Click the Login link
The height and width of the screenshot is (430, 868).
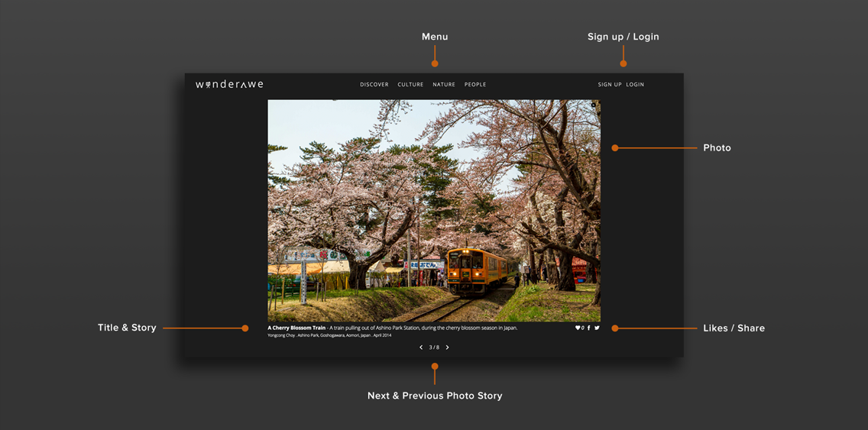coord(635,85)
